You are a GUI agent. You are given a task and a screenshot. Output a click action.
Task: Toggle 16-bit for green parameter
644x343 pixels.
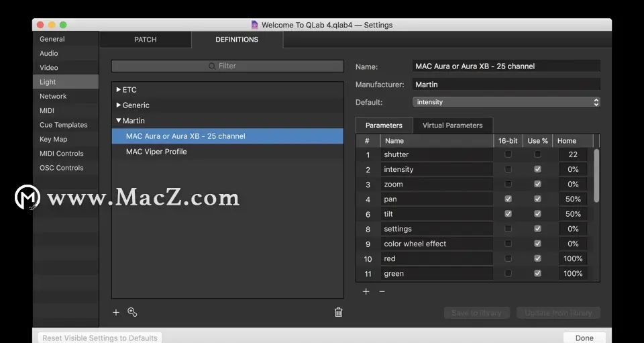508,273
